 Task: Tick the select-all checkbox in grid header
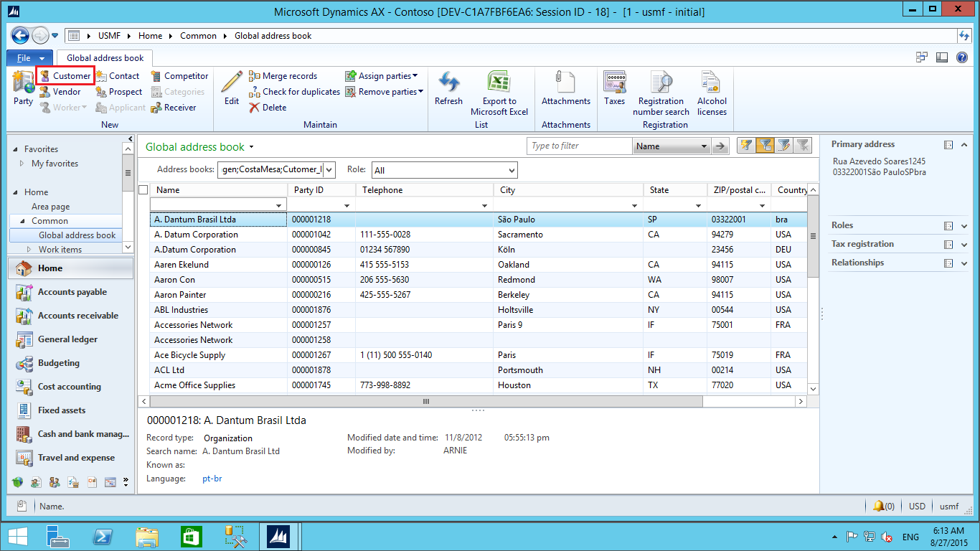pyautogui.click(x=143, y=190)
